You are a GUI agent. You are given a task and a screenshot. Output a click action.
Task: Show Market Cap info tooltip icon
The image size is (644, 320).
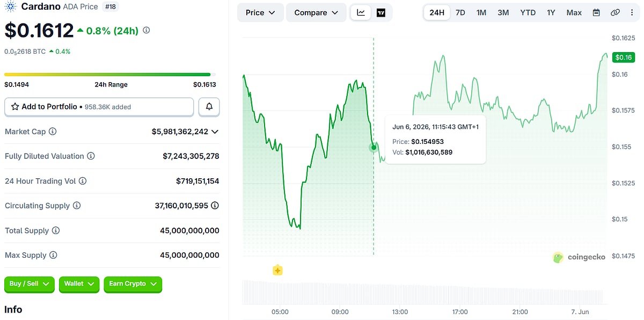click(53, 132)
